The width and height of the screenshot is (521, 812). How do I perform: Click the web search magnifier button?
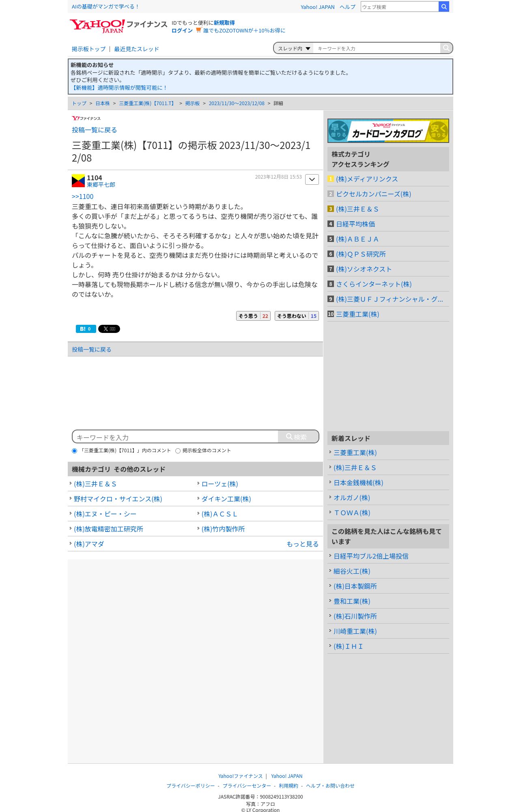click(444, 6)
